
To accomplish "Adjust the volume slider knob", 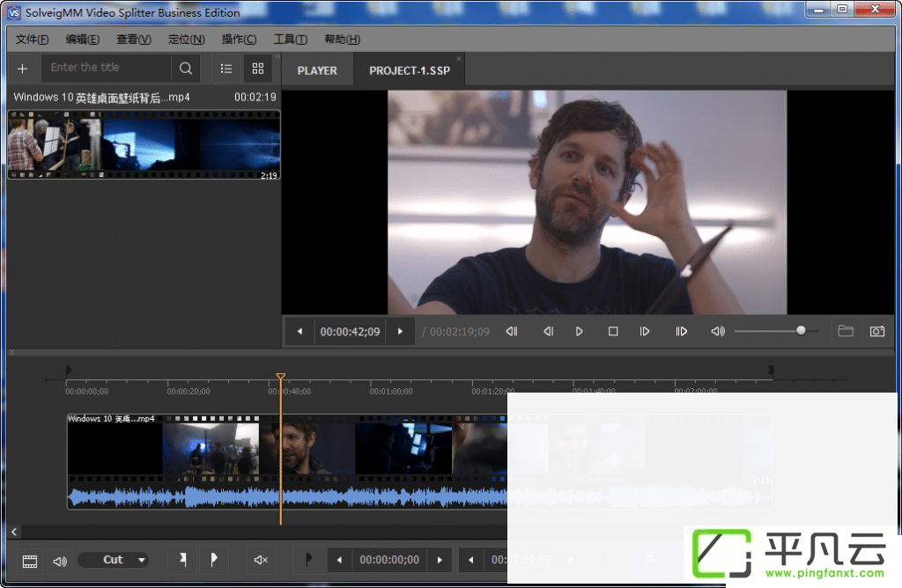I will (801, 330).
